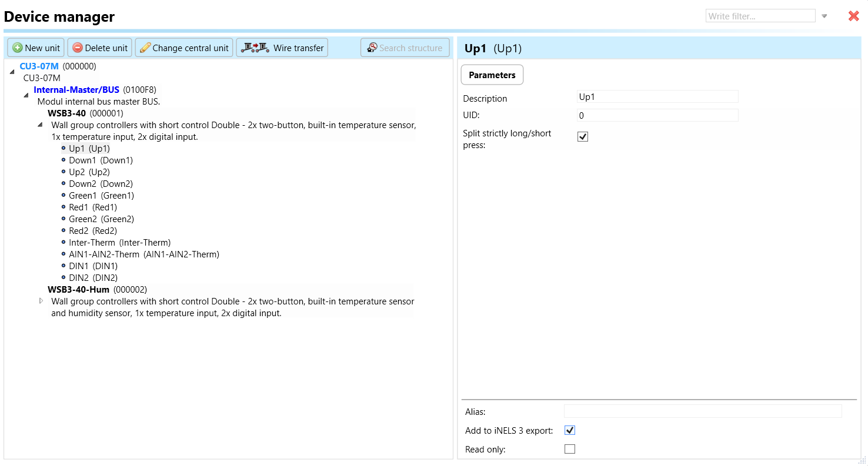Click the Wire transfer icon
Viewport: 868px width, 466px height.
[256, 48]
